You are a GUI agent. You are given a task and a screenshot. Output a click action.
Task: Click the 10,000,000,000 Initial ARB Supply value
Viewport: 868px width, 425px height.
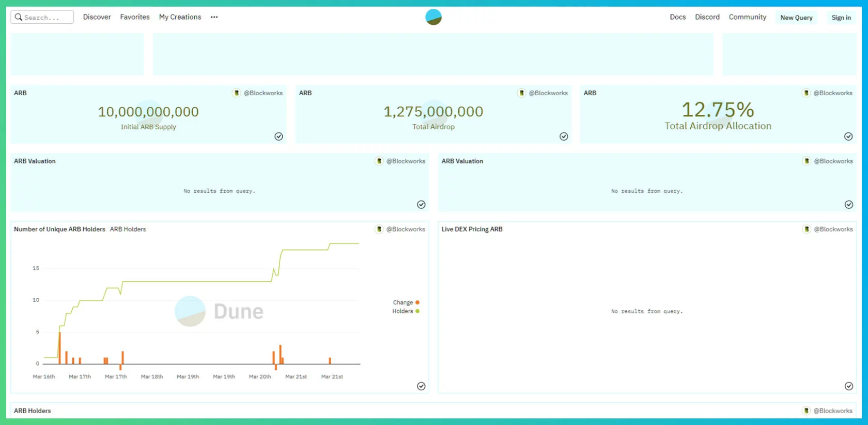tap(148, 112)
